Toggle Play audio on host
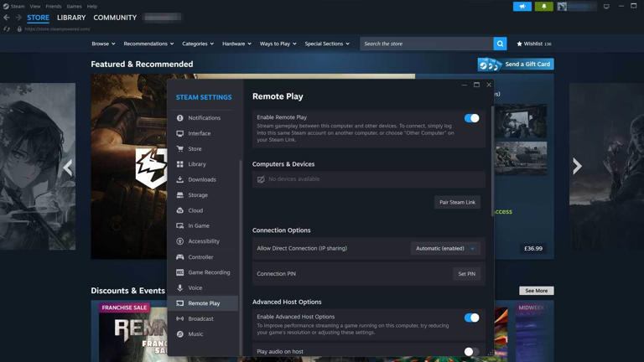Screen dimensions: 644x362 tap(471, 352)
